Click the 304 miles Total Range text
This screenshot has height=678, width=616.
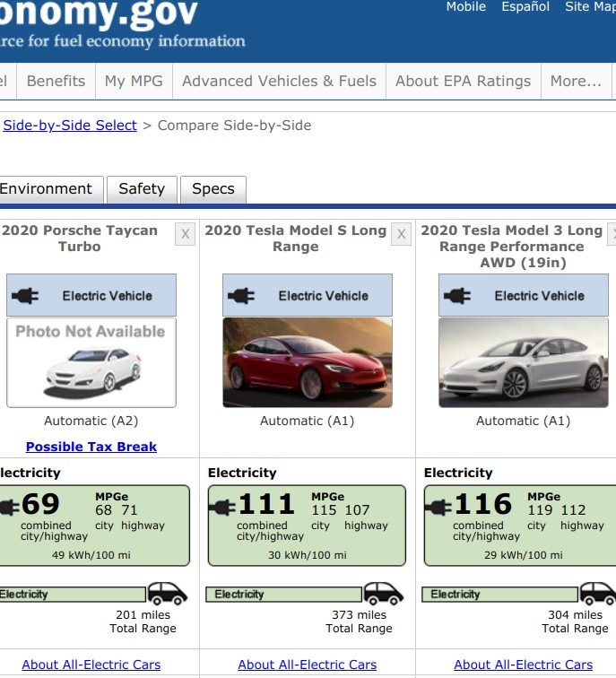pyautogui.click(x=575, y=621)
